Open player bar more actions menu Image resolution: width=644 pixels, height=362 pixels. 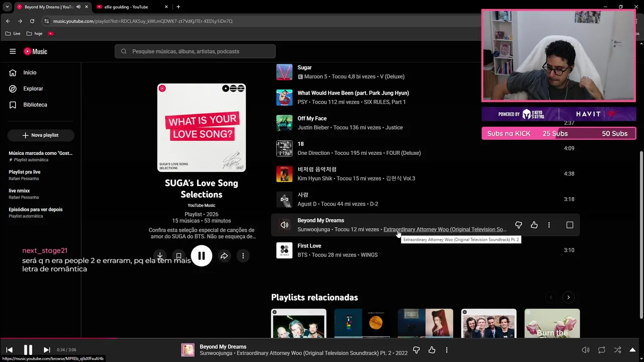[447, 350]
